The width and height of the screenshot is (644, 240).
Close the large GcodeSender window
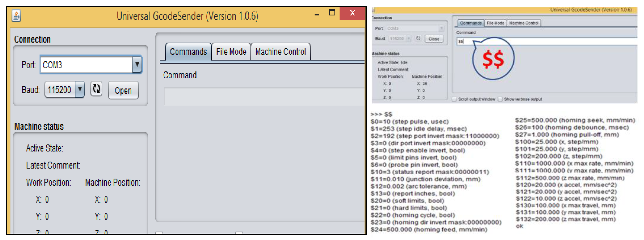click(x=352, y=13)
